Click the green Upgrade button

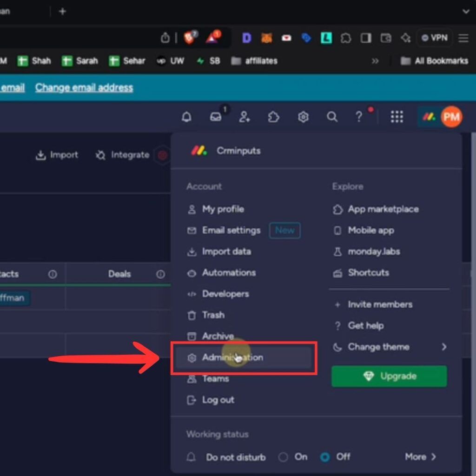coord(389,376)
